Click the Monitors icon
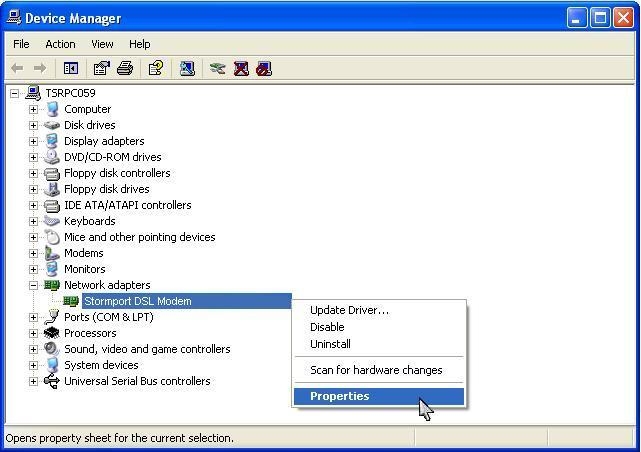Image resolution: width=641 pixels, height=452 pixels. 52,269
